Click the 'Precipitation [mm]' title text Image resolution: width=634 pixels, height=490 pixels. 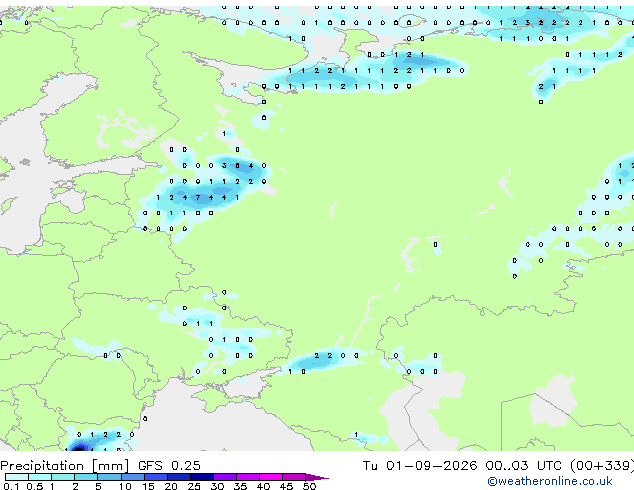(x=65, y=466)
